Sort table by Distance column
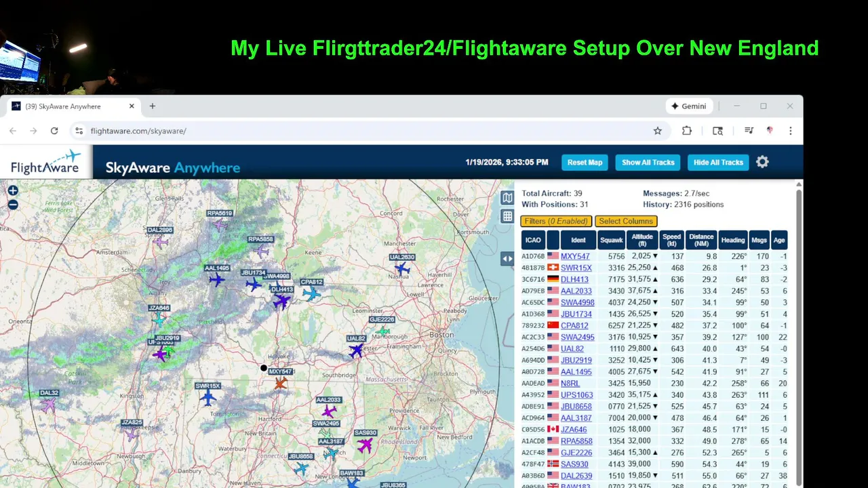This screenshot has height=488, width=868. point(701,240)
